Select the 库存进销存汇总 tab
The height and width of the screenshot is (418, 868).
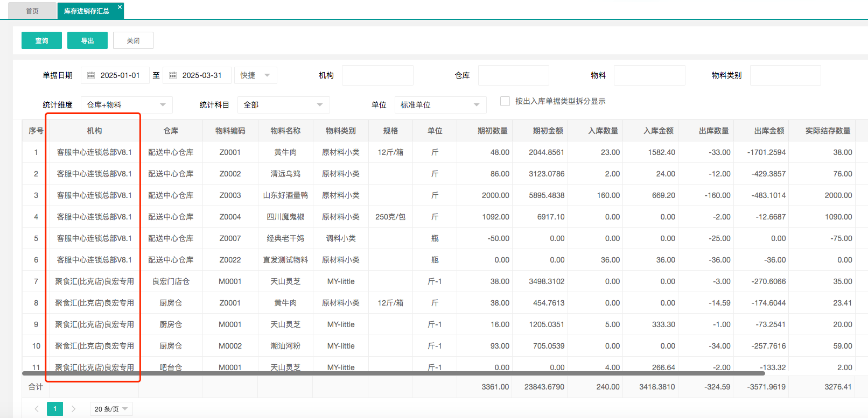coord(86,11)
